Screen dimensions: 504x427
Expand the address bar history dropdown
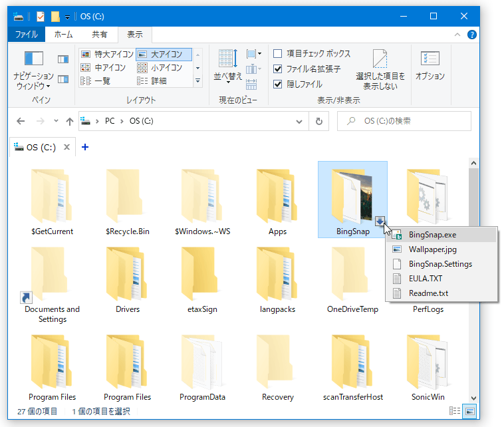click(x=299, y=121)
